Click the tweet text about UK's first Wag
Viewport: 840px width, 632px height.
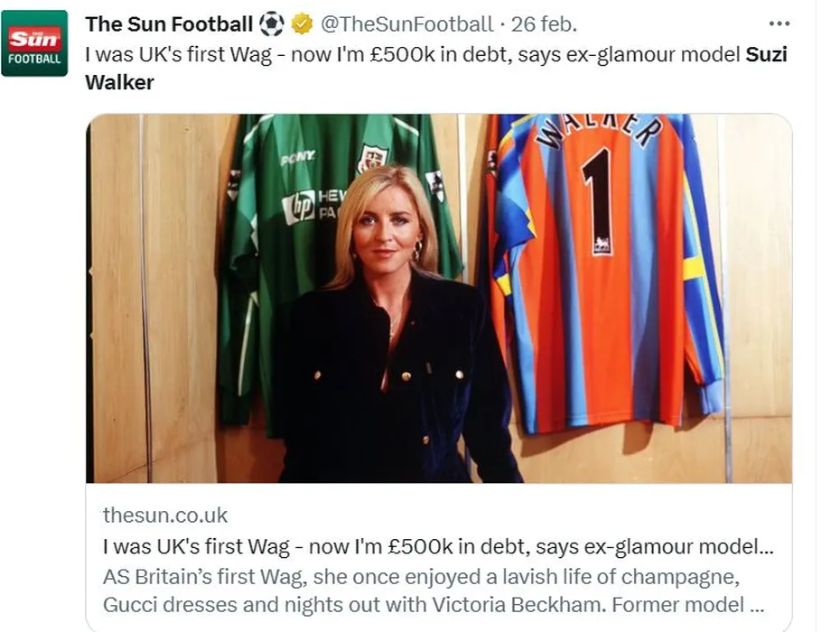pyautogui.click(x=406, y=54)
